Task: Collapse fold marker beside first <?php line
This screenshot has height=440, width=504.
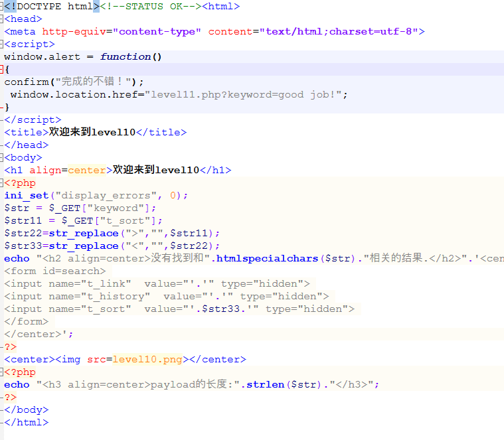Action: tap(1, 183)
